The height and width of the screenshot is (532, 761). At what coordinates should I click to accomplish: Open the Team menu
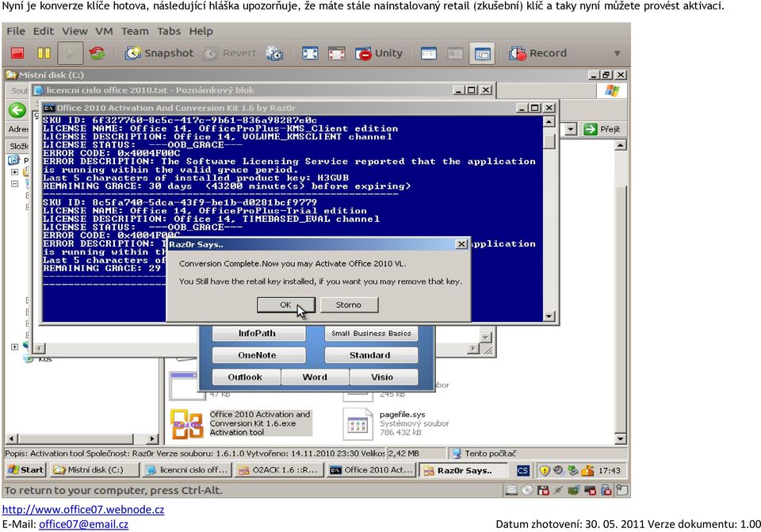[x=135, y=31]
